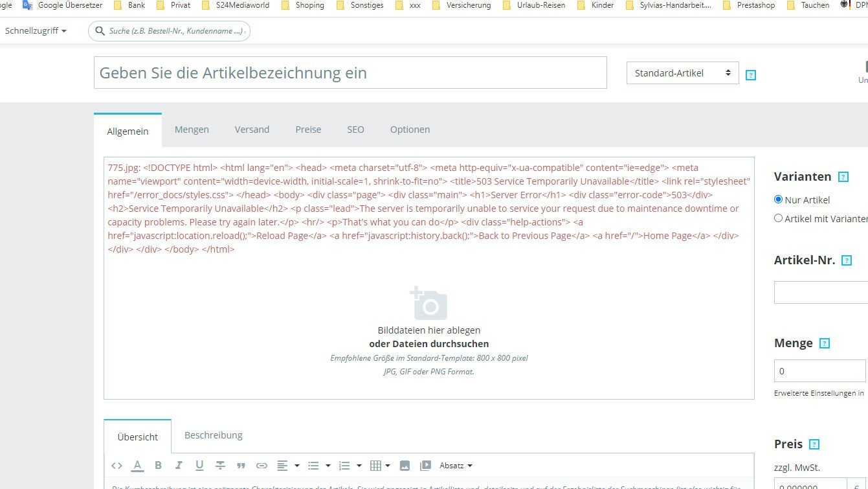Click the search magnifier icon
This screenshot has width=868, height=489.
point(100,30)
